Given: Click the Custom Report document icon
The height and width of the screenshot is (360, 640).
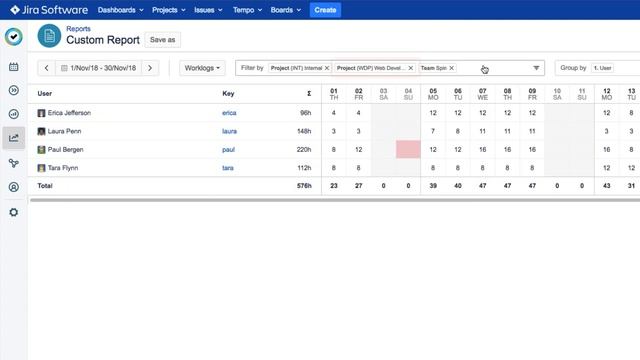Looking at the screenshot, I should pos(49,36).
